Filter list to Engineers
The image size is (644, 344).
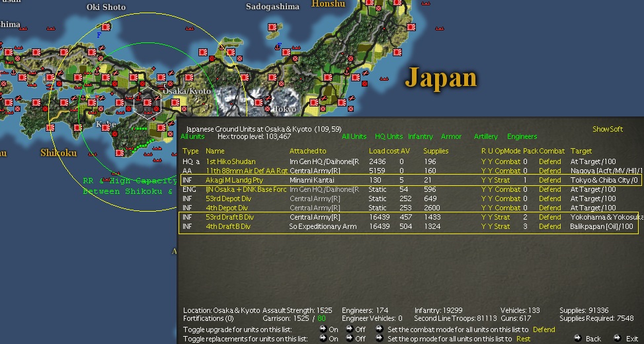pos(522,136)
